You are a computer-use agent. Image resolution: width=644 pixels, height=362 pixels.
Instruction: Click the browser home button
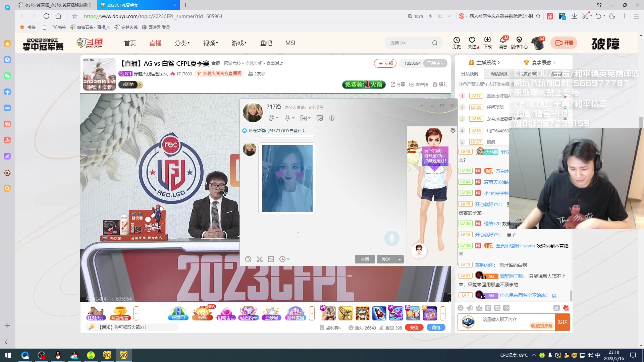point(58,16)
